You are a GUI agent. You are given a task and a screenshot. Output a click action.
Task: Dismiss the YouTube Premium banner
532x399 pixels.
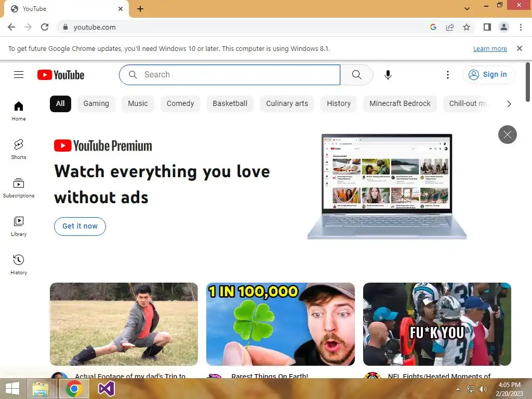click(x=507, y=135)
